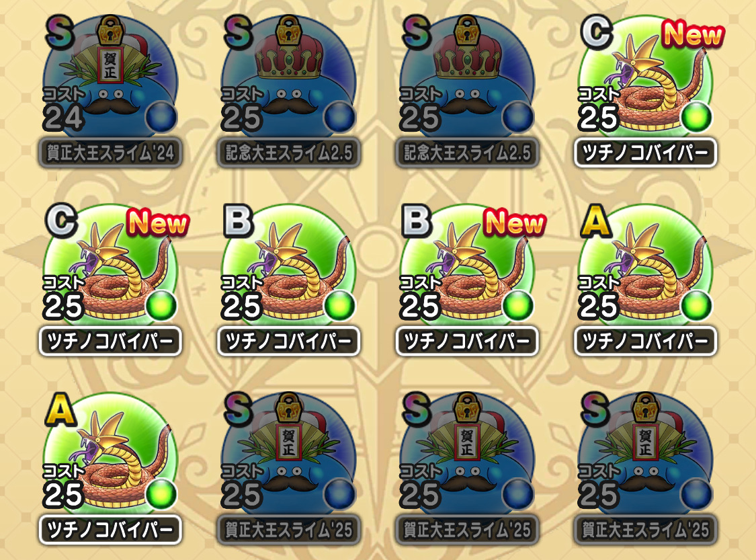
Task: Tap the blue orb on 賀正大王スライム'24
Action: 161,117
